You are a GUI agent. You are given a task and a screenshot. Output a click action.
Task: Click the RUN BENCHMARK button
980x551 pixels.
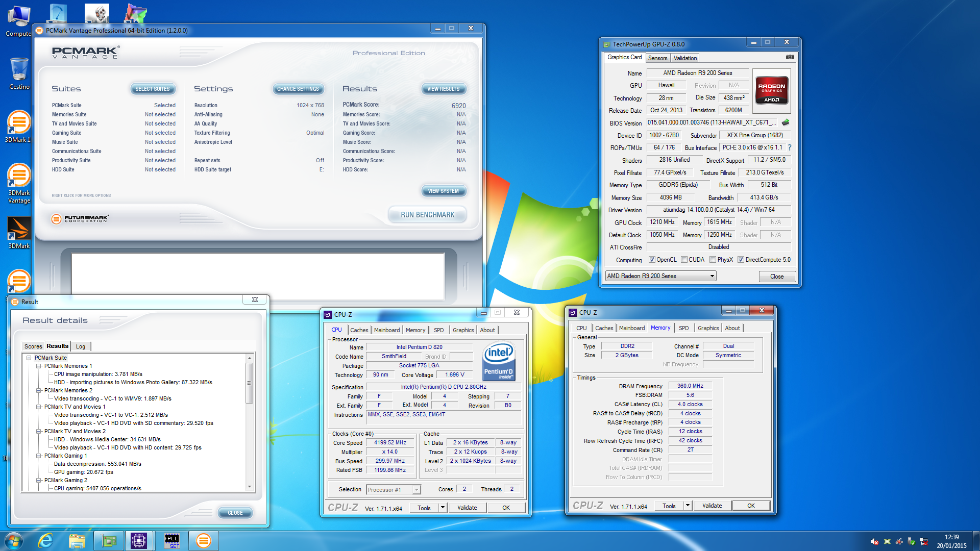427,215
